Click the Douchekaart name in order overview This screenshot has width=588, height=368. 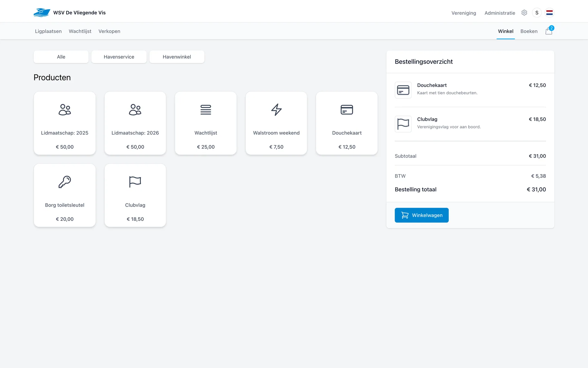click(432, 85)
